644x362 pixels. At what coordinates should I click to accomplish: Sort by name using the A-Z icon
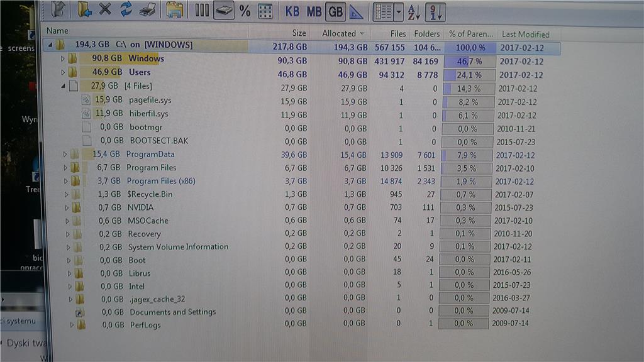tap(414, 13)
